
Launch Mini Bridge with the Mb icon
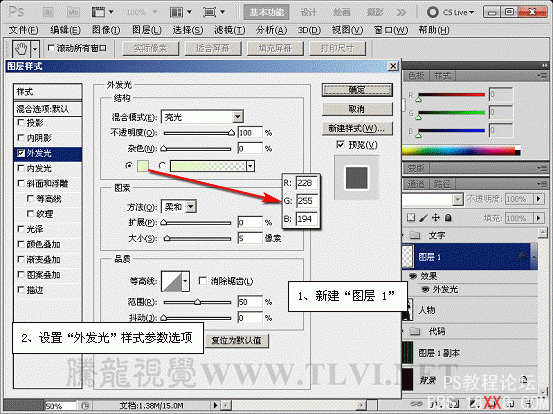click(x=73, y=12)
